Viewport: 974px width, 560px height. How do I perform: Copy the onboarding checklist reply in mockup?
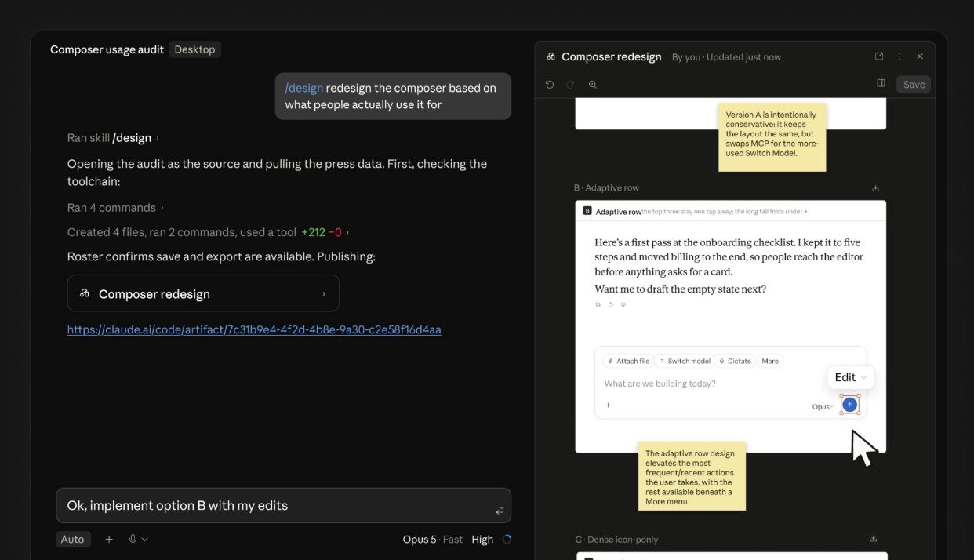(598, 304)
